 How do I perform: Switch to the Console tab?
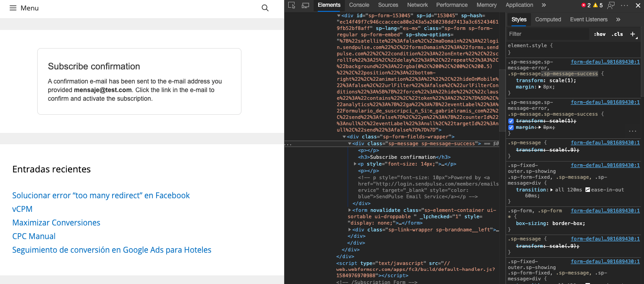pyautogui.click(x=359, y=5)
